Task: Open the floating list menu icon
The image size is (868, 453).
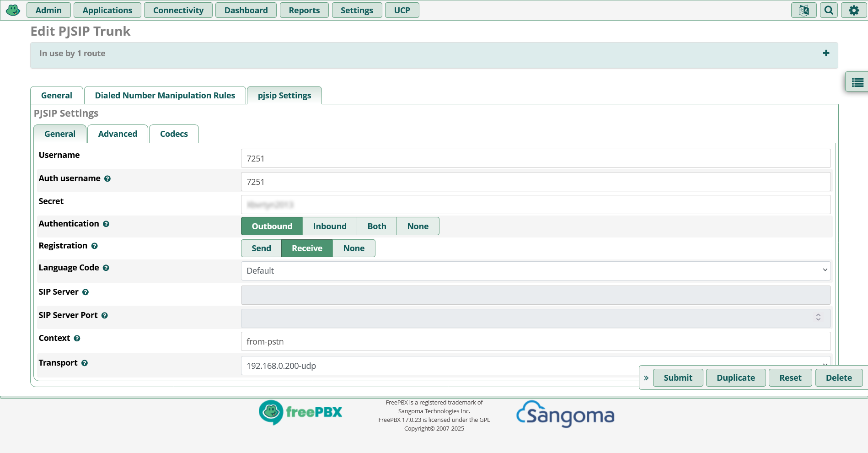Action: [x=857, y=82]
